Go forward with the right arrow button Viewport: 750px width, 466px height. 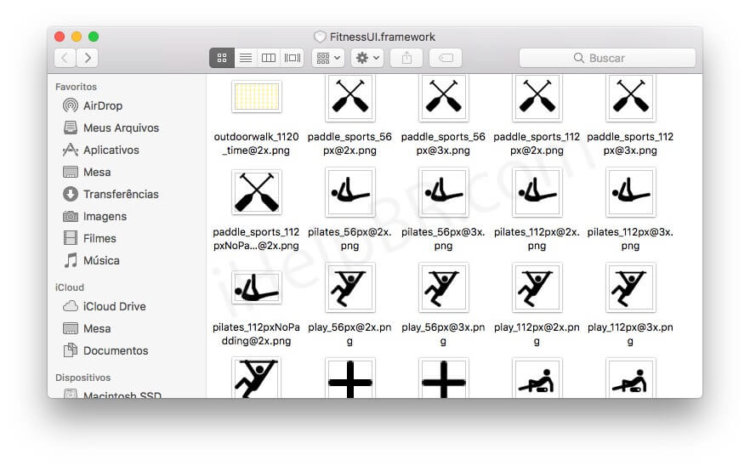88,58
